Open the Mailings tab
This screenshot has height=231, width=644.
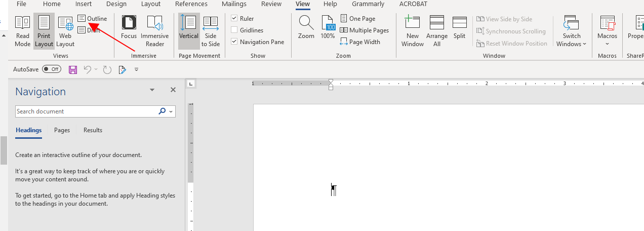click(234, 4)
